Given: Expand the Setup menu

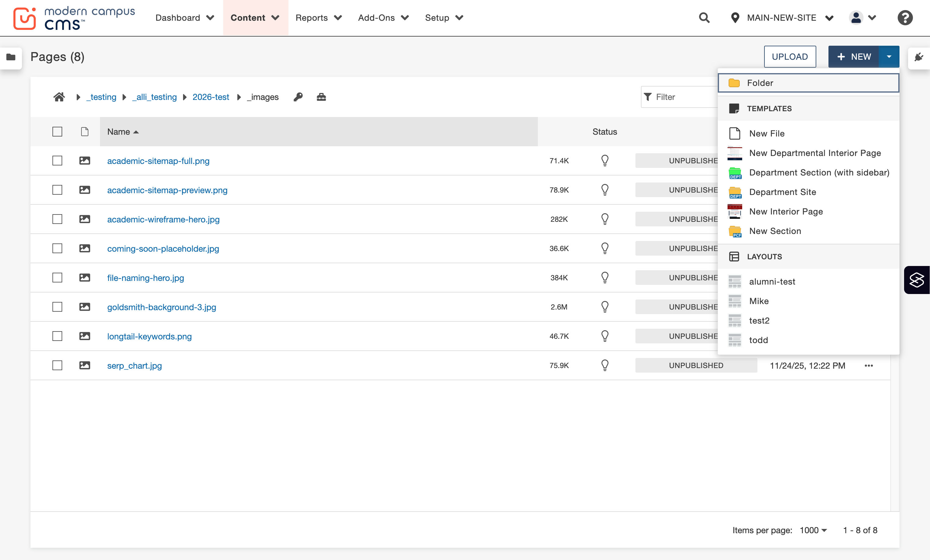Looking at the screenshot, I should tap(444, 18).
